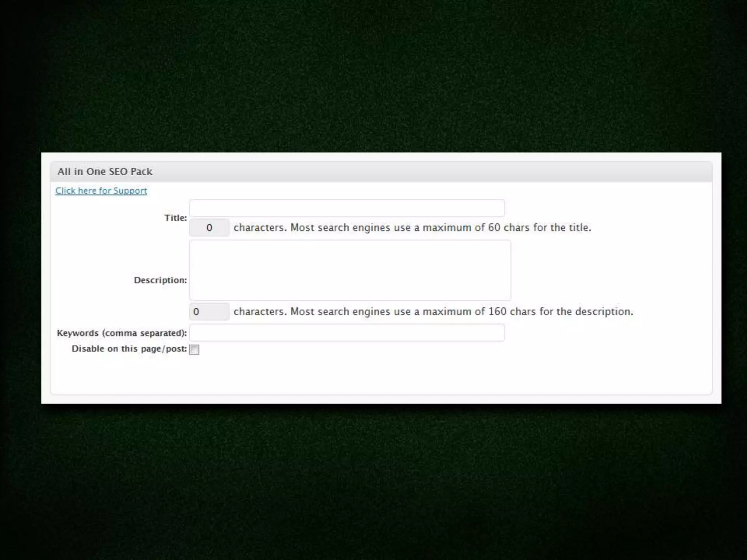Open the 'Click here for Support' link
The height and width of the screenshot is (560, 747).
[x=101, y=191]
